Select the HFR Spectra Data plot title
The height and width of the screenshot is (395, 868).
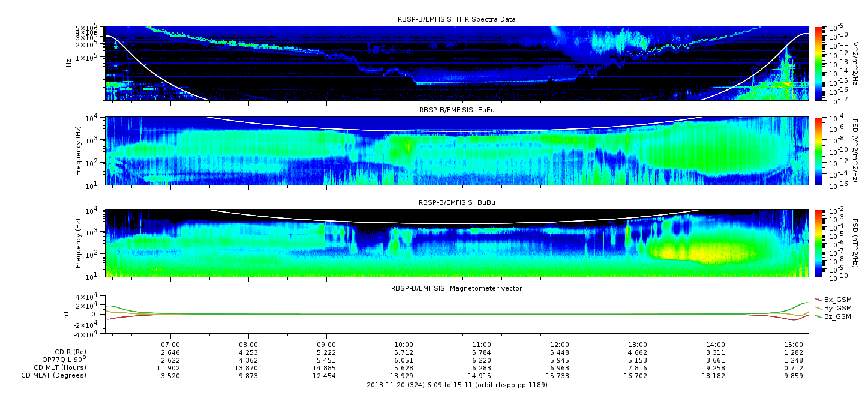(x=456, y=19)
